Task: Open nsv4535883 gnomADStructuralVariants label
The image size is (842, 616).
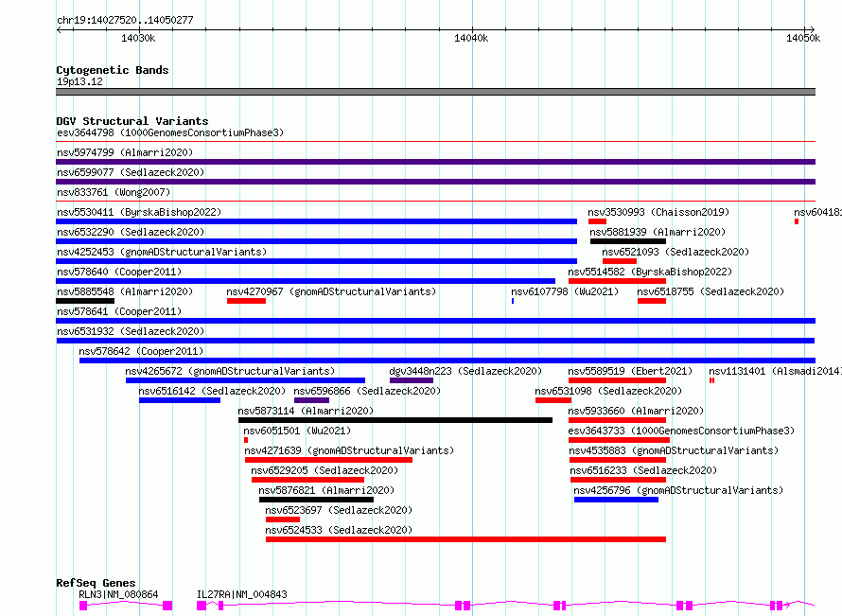Action: pyautogui.click(x=674, y=450)
